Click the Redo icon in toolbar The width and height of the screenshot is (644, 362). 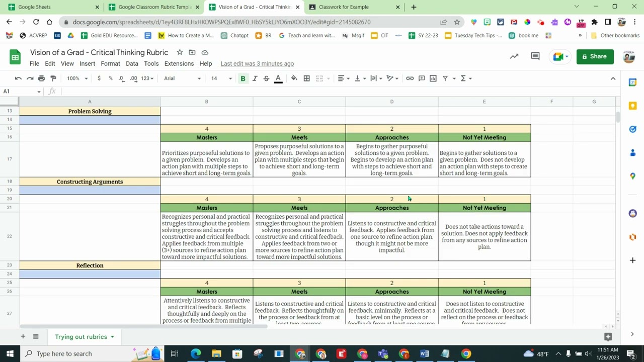[30, 78]
